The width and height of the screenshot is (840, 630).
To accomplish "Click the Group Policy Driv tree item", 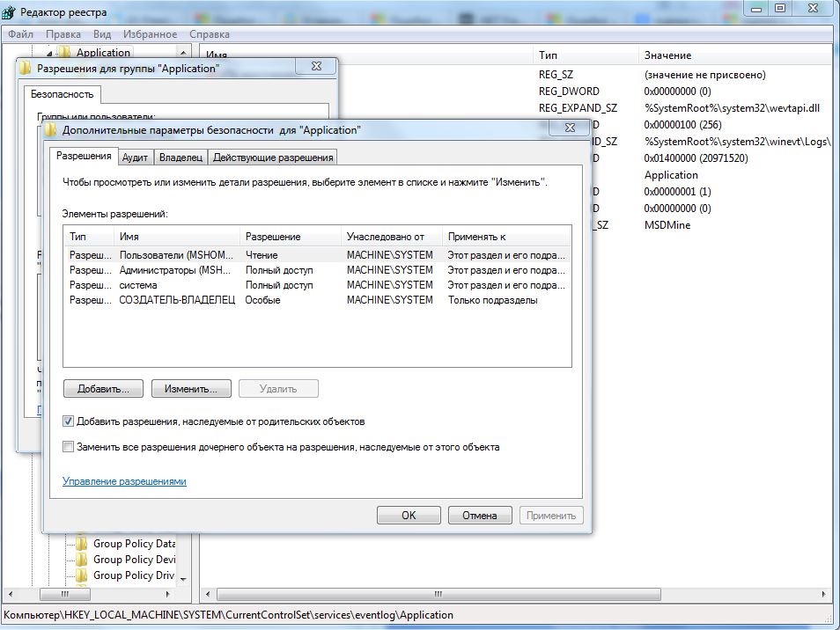I will click(134, 575).
